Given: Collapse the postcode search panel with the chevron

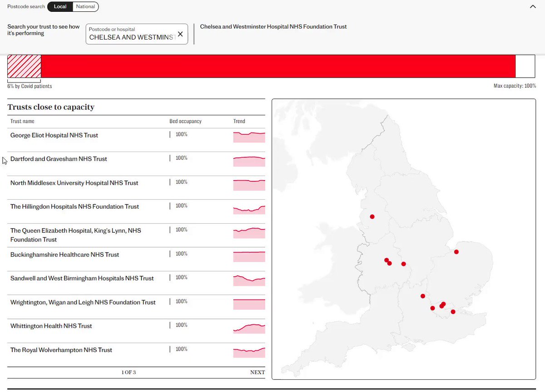Looking at the screenshot, I should [533, 6].
